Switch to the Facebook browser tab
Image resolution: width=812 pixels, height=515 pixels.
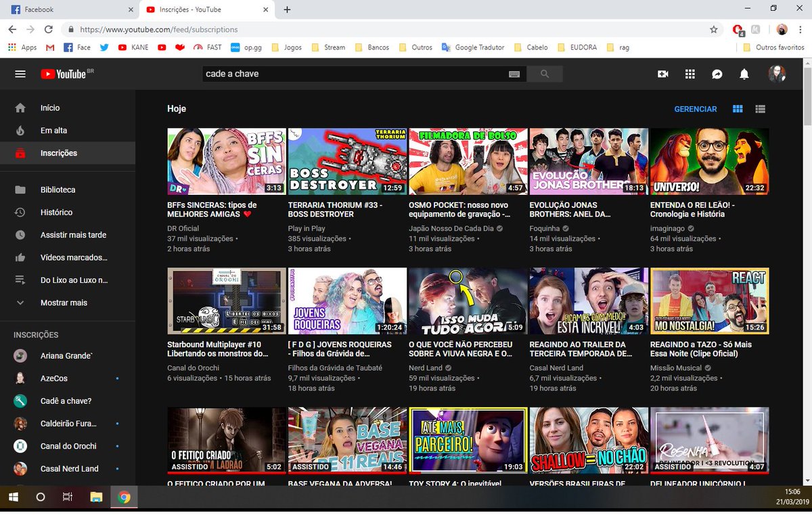click(69, 9)
